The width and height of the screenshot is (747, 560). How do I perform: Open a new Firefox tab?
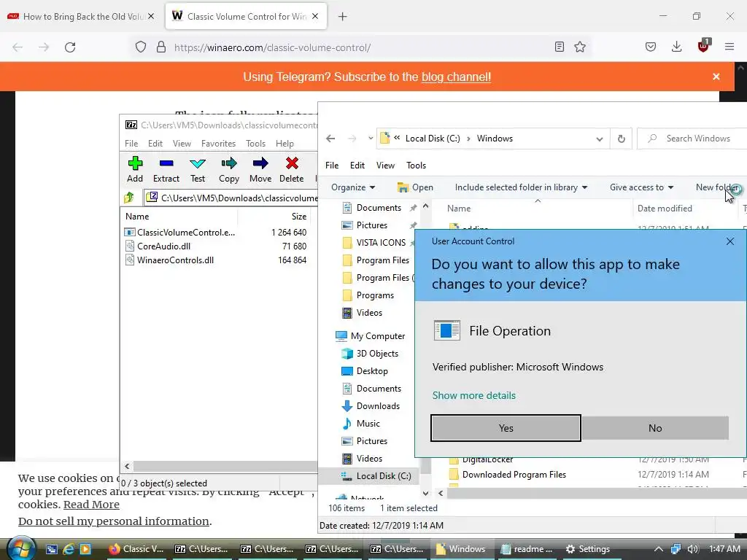[342, 17]
